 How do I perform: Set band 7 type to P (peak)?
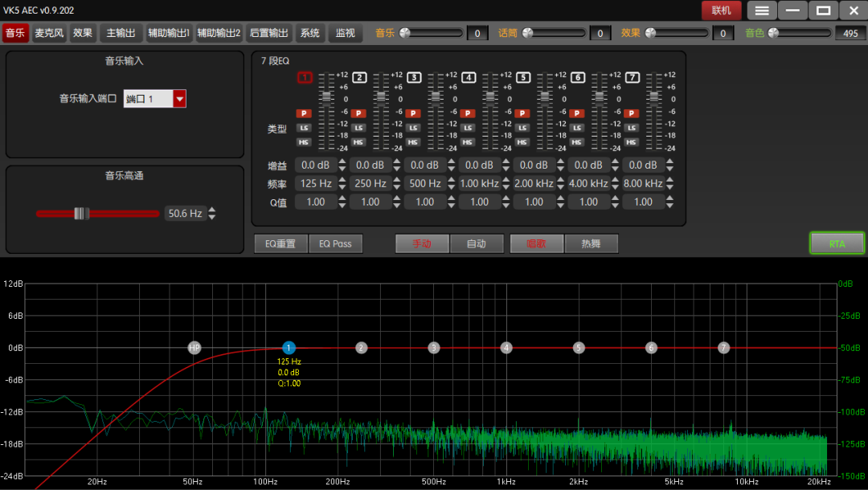click(631, 113)
